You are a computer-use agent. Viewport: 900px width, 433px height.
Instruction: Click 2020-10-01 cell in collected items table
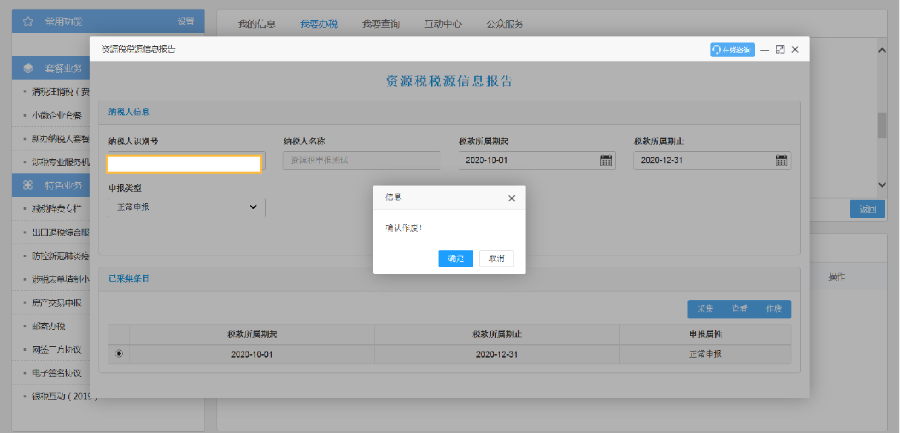(252, 354)
